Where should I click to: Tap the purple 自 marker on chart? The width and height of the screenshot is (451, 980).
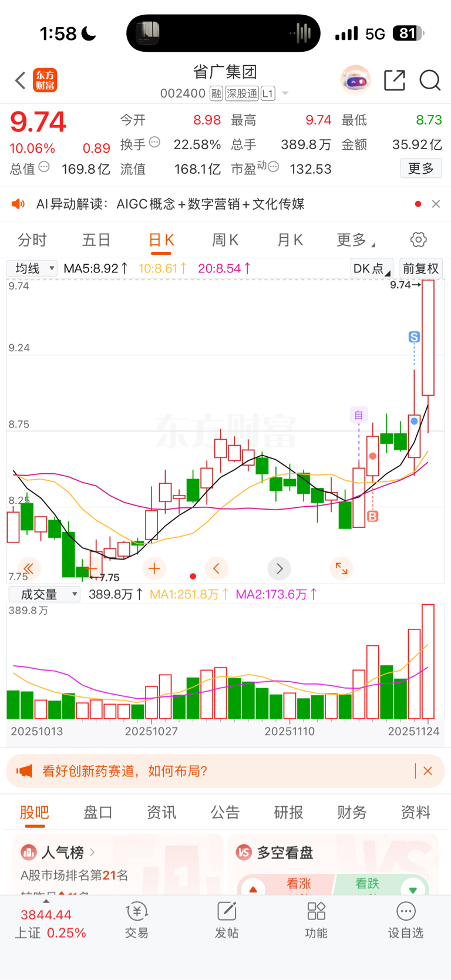[x=359, y=415]
